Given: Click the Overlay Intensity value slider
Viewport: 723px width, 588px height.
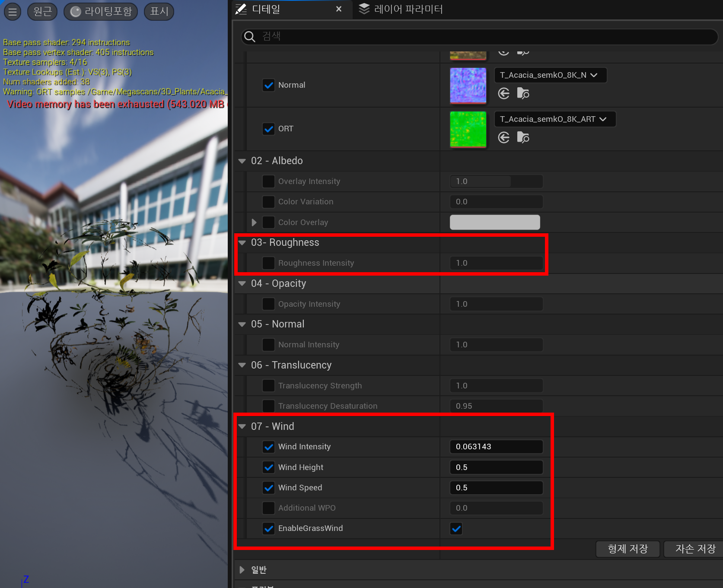Looking at the screenshot, I should coord(496,181).
